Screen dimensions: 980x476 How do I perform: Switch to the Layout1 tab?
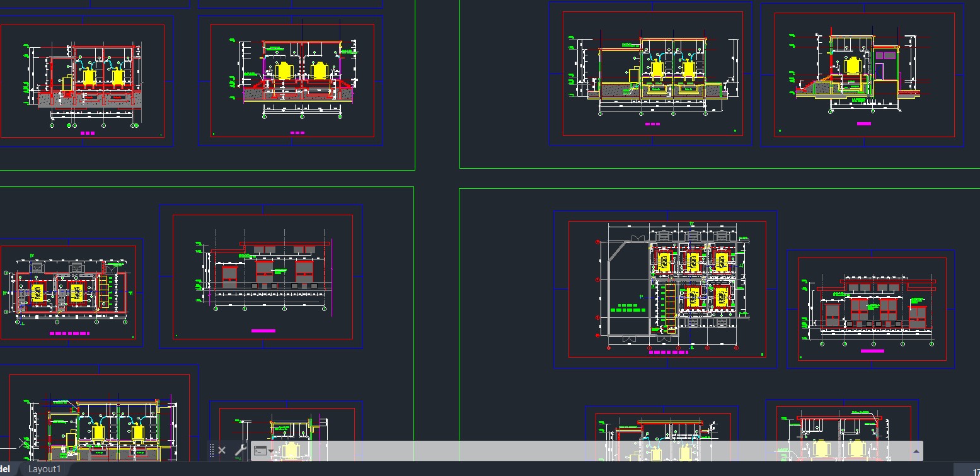point(45,469)
